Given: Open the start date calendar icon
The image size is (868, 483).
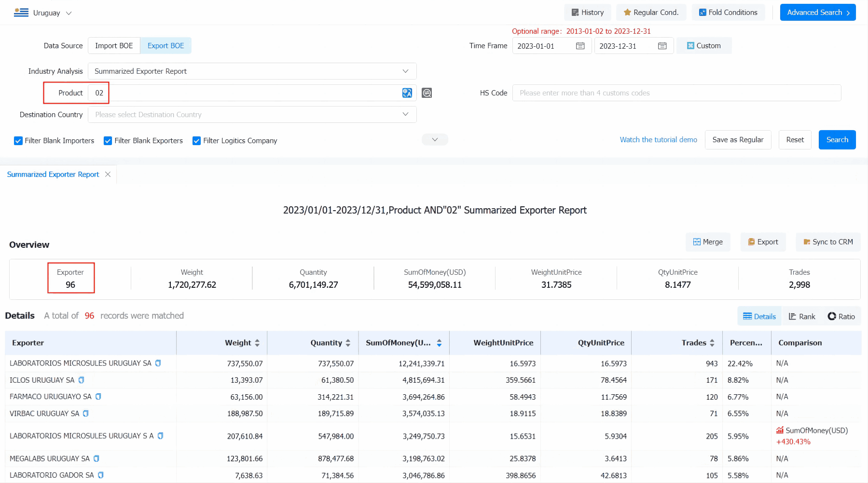Looking at the screenshot, I should coord(580,46).
